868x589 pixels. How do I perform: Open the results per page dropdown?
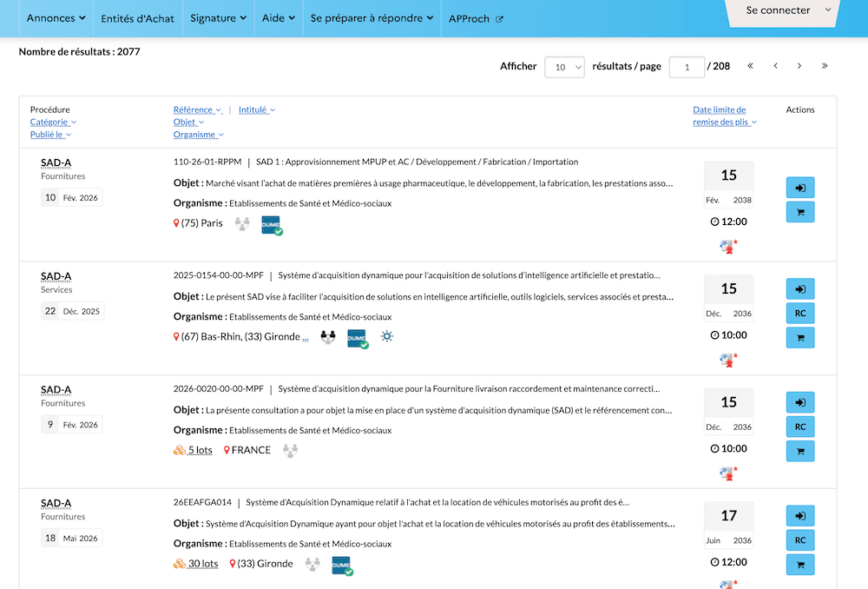click(564, 67)
